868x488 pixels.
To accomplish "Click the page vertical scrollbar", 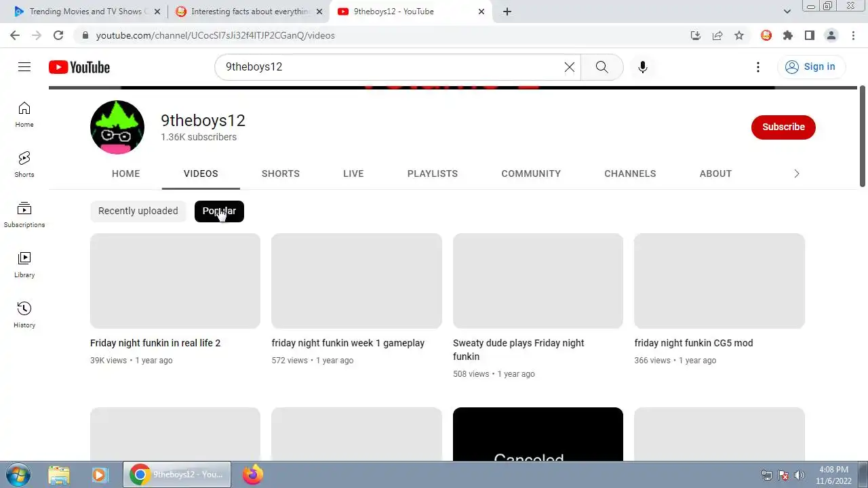I will [x=863, y=136].
